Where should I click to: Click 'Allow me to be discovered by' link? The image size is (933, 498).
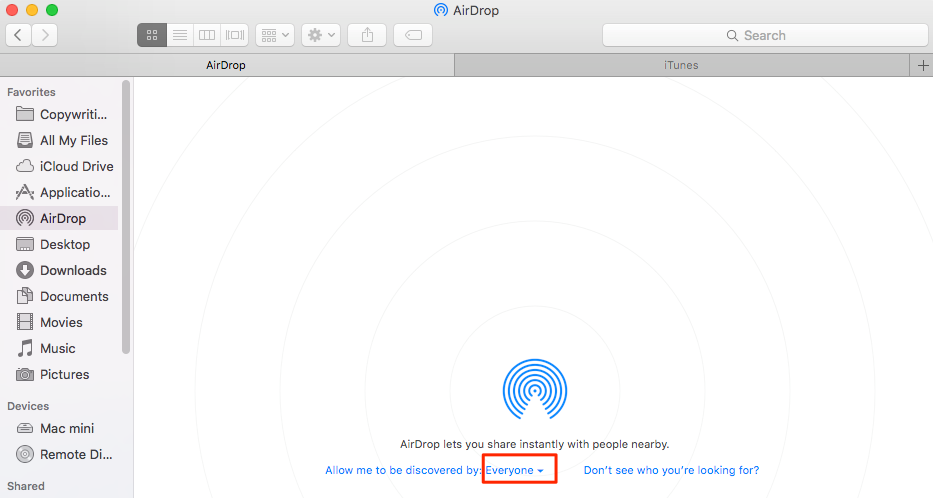coord(403,470)
